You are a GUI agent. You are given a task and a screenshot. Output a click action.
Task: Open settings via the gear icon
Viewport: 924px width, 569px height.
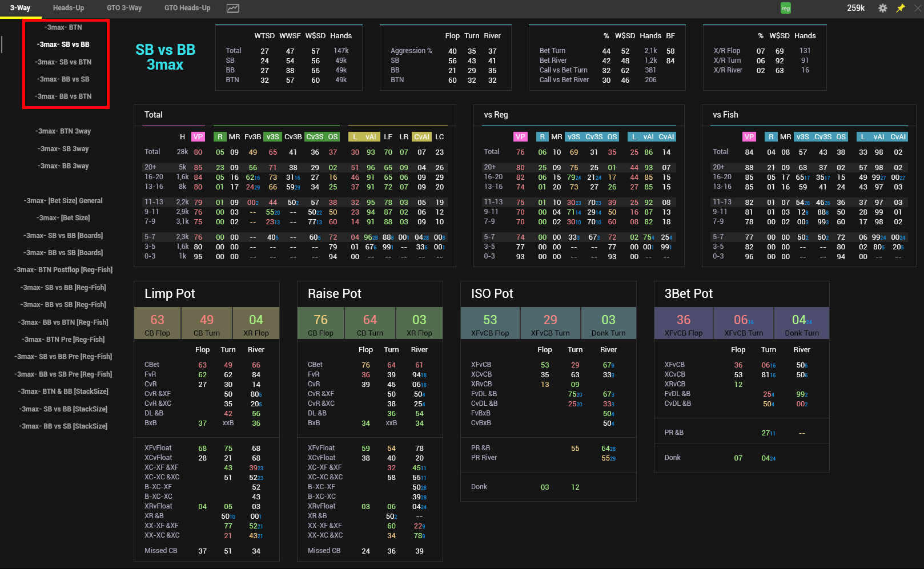click(882, 8)
